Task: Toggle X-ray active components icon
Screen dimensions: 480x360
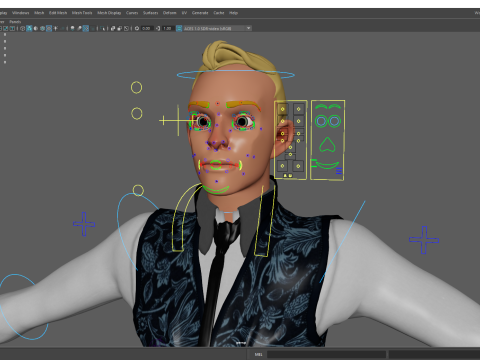Action: [x=120, y=28]
